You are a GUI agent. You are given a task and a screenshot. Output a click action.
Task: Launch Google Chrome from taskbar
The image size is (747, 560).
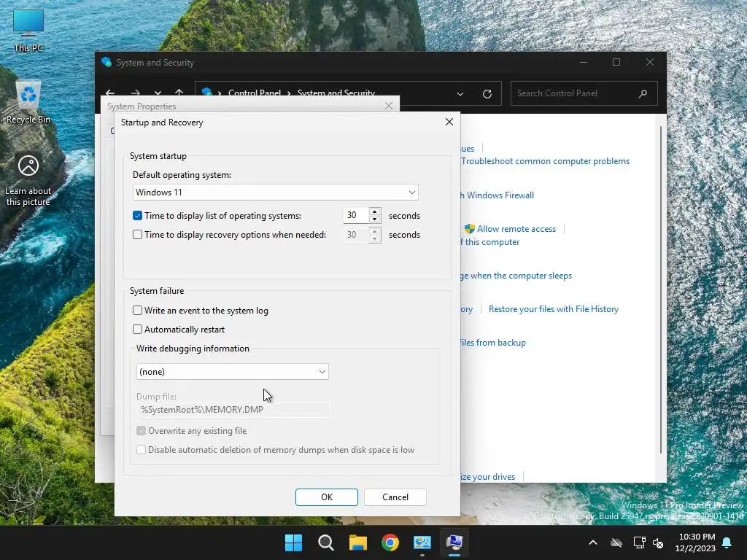(390, 542)
